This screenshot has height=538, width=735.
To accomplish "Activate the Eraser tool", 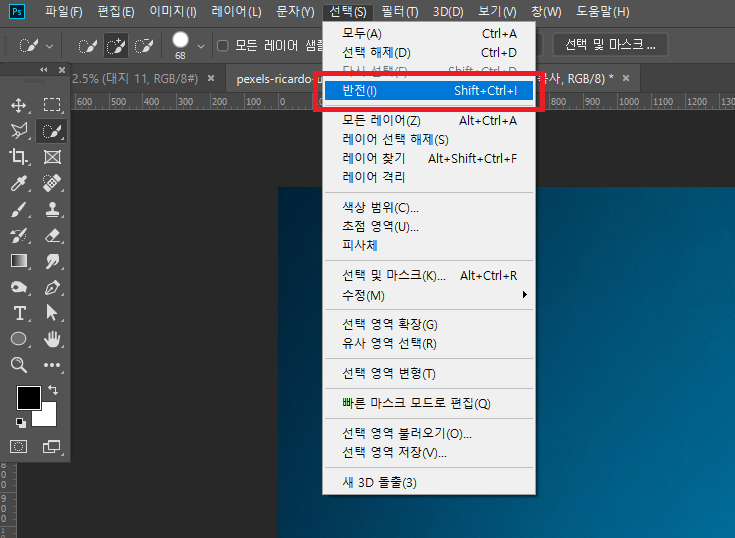I will (52, 235).
